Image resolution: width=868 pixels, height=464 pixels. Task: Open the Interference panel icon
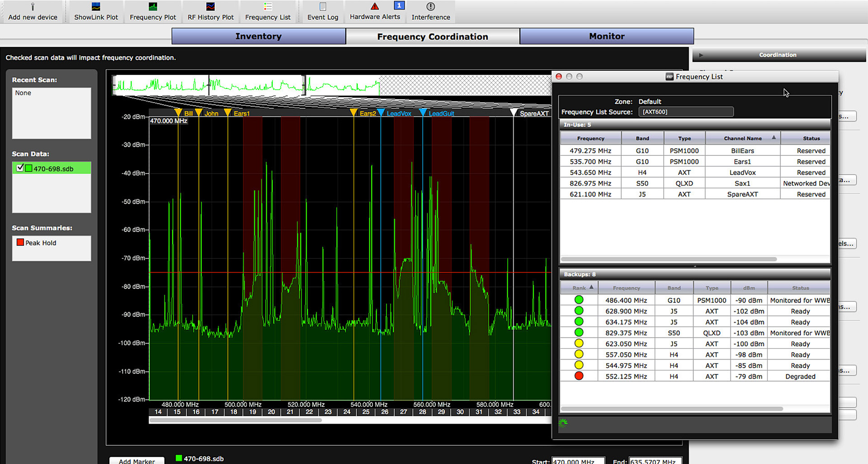[431, 7]
